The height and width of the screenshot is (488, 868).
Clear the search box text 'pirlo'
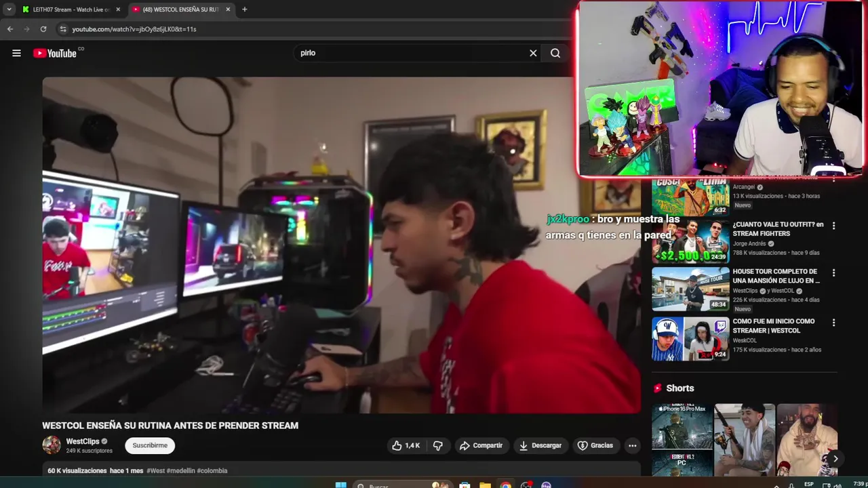click(x=533, y=53)
